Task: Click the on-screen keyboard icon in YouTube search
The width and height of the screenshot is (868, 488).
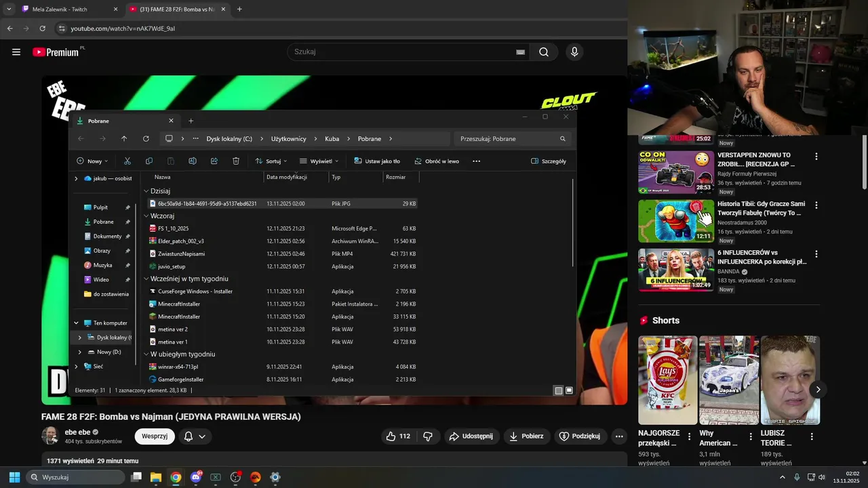Action: [521, 52]
